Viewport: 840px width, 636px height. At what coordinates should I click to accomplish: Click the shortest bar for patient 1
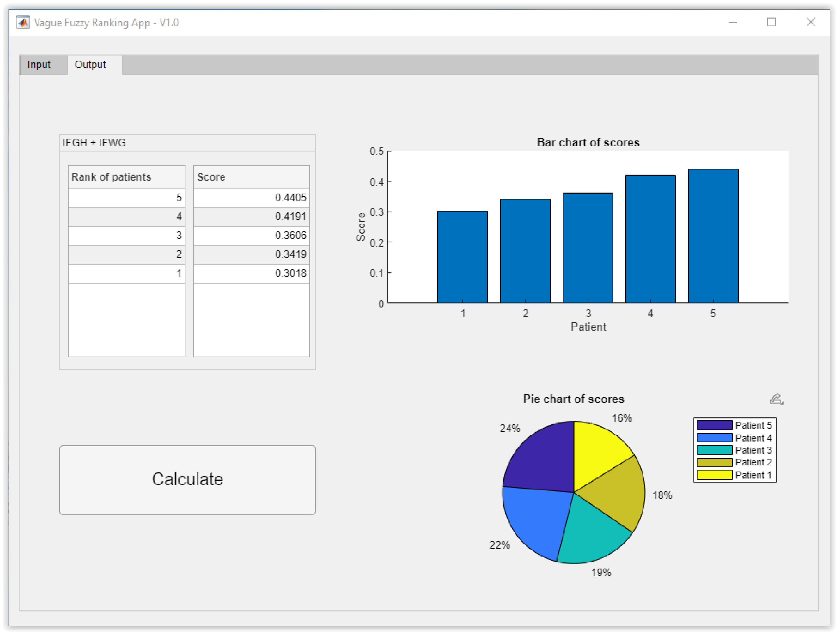point(463,257)
